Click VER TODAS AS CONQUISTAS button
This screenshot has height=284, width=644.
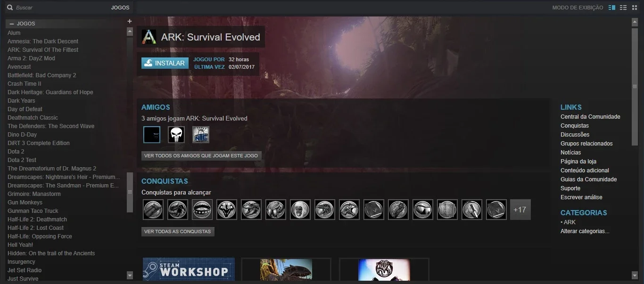point(178,232)
